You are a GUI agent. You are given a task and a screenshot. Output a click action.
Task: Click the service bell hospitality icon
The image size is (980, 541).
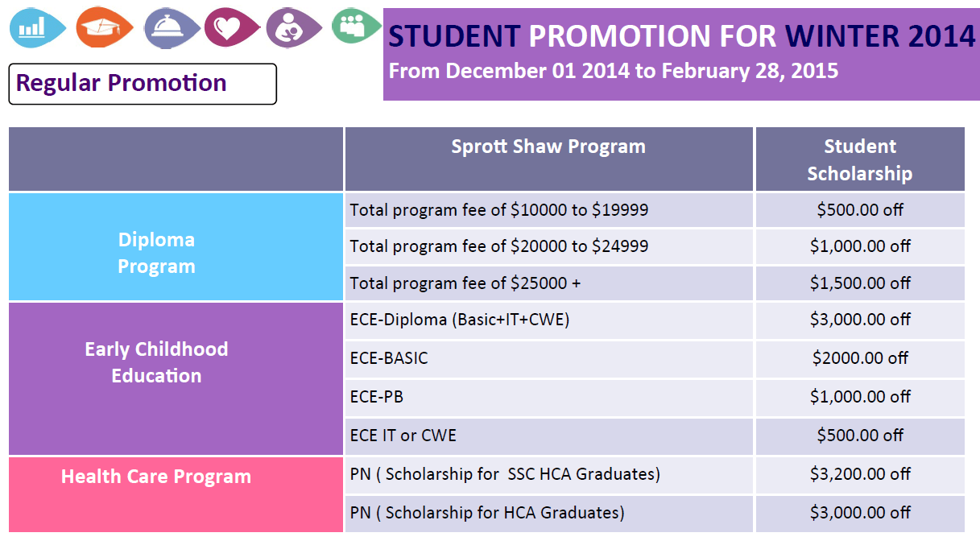click(x=172, y=27)
